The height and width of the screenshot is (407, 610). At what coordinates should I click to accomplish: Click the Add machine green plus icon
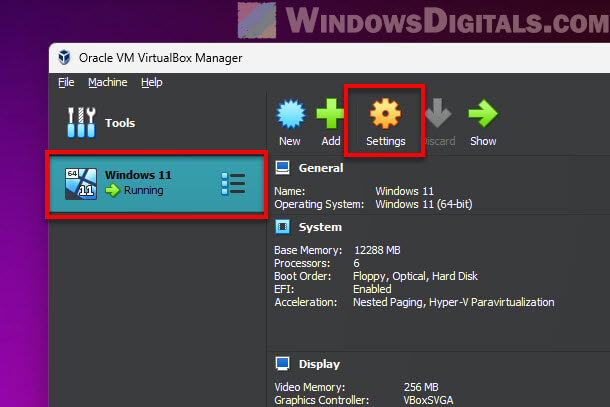pyautogui.click(x=330, y=113)
